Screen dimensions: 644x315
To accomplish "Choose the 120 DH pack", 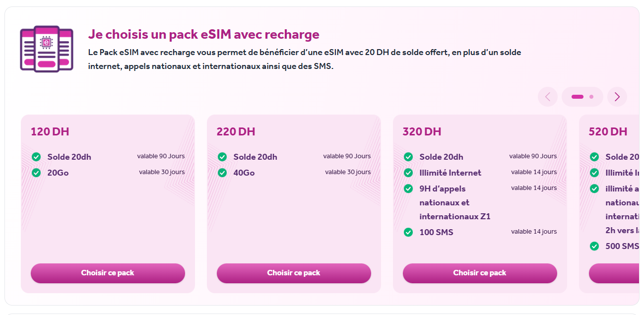I will 108,273.
